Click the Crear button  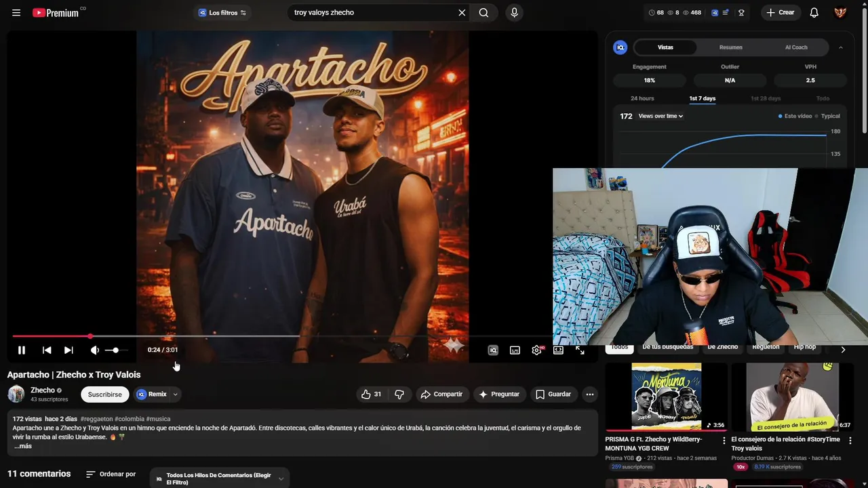click(781, 12)
